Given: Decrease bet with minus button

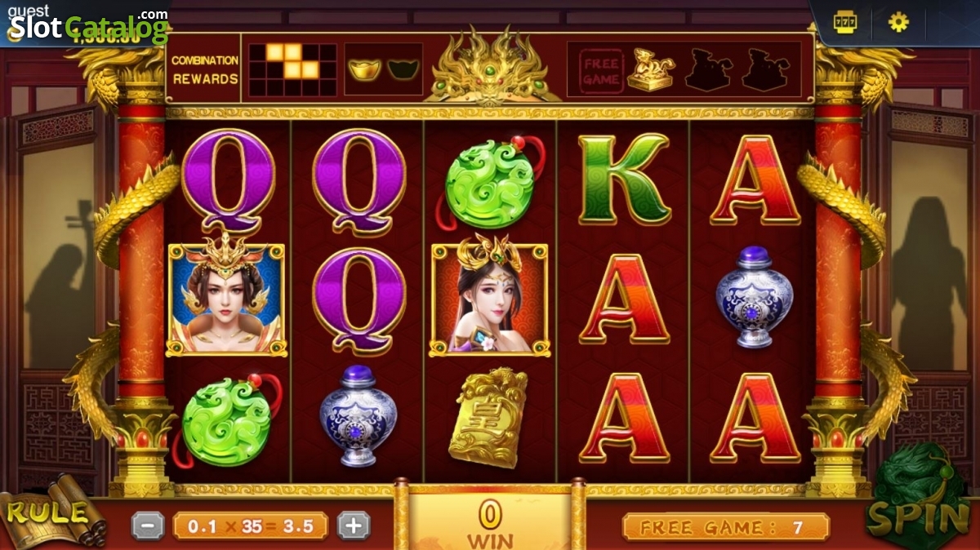Looking at the screenshot, I should click(148, 526).
